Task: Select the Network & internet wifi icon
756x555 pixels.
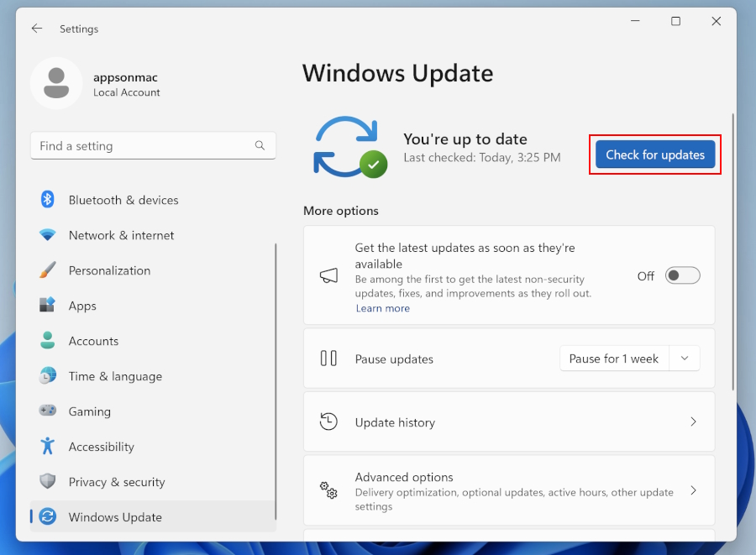Action: (x=48, y=235)
